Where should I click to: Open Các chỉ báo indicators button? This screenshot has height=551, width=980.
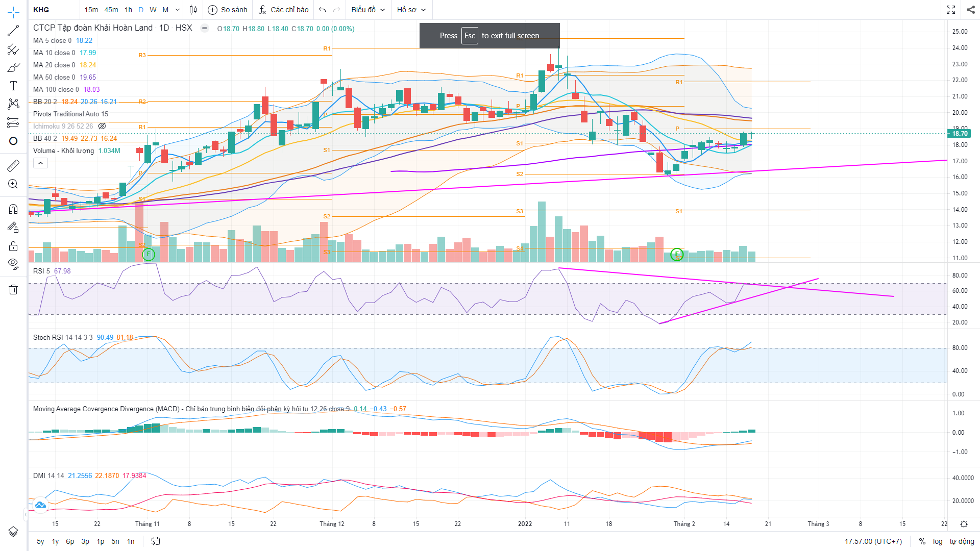tap(284, 10)
